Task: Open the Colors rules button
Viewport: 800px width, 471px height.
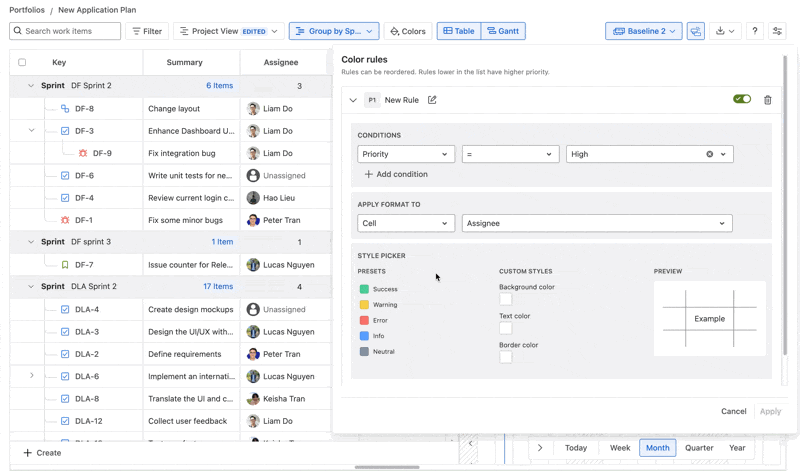Action: pos(408,31)
